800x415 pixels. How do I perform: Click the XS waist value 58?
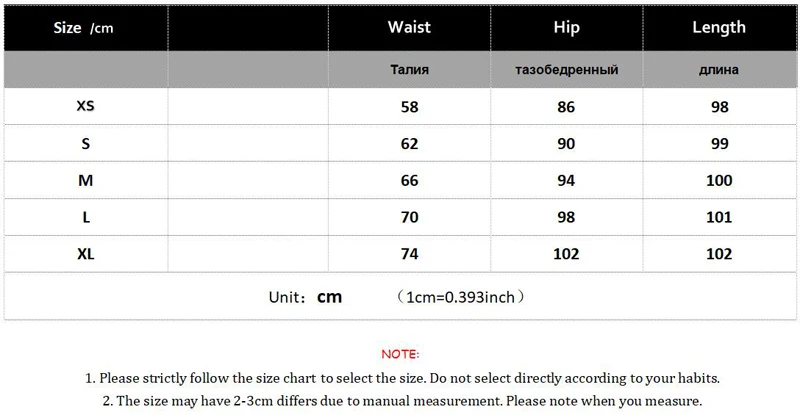(x=409, y=107)
